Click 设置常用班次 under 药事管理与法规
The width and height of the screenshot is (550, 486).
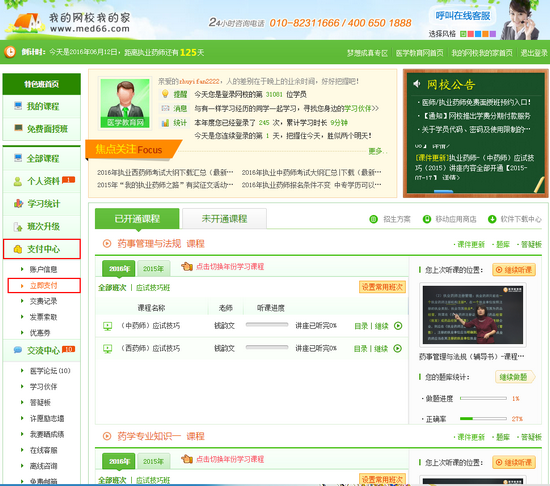382,287
